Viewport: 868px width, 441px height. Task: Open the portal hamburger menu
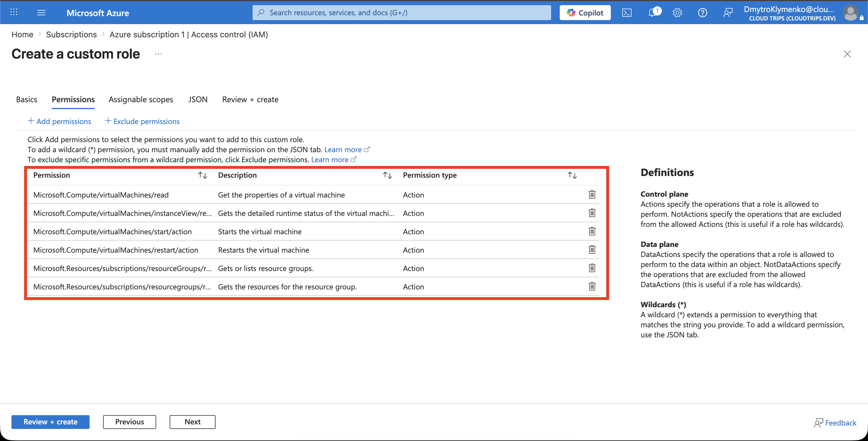click(x=41, y=12)
